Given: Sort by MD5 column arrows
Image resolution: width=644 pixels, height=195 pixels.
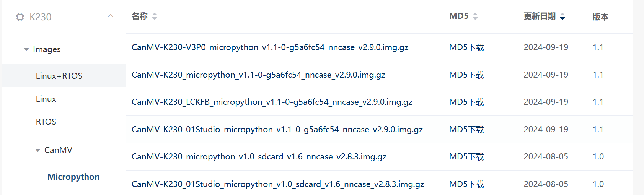Looking at the screenshot, I should 475,16.
